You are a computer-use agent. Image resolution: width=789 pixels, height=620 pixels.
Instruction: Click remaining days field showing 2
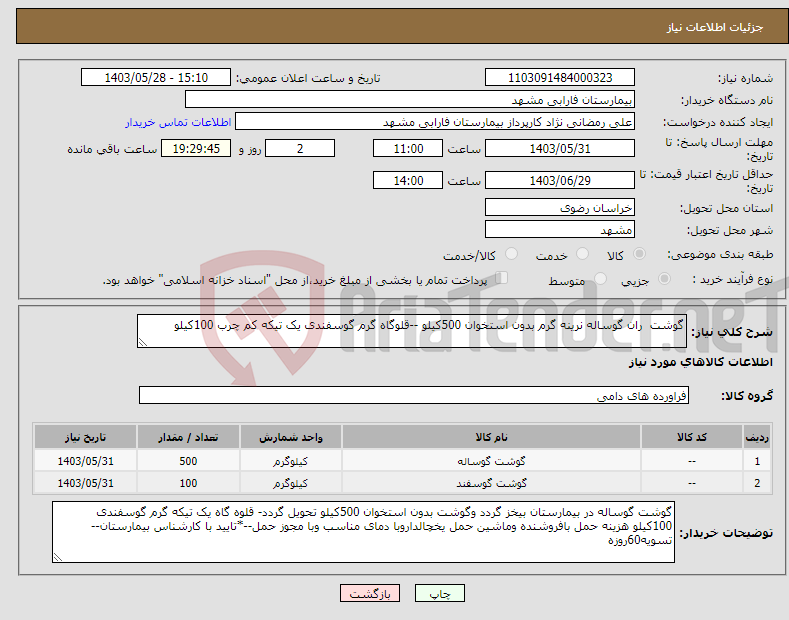(300, 148)
